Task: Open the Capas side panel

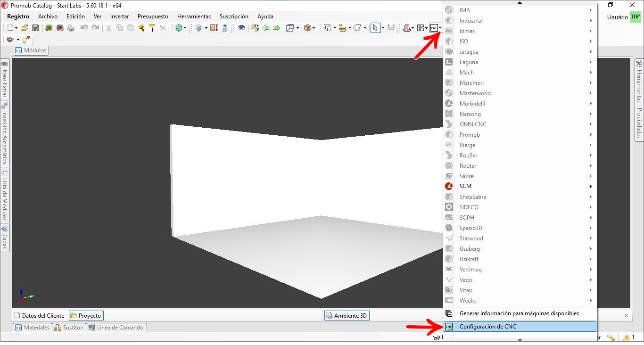Action: pyautogui.click(x=5, y=238)
